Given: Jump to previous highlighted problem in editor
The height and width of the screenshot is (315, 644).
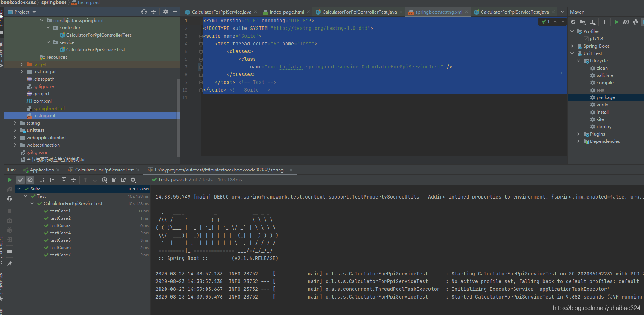Looking at the screenshot, I should pyautogui.click(x=555, y=22).
